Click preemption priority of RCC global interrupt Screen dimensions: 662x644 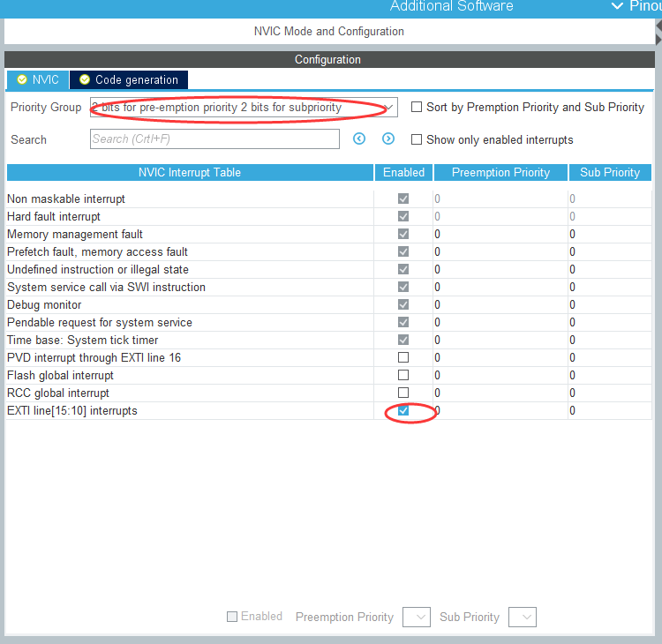tap(438, 393)
